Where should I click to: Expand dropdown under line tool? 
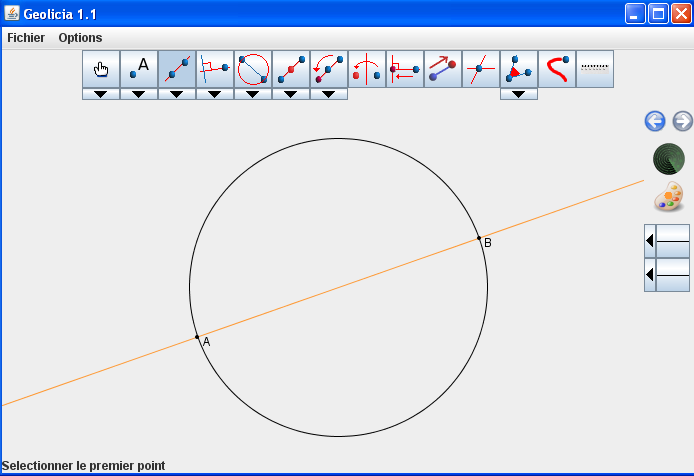tap(177, 94)
